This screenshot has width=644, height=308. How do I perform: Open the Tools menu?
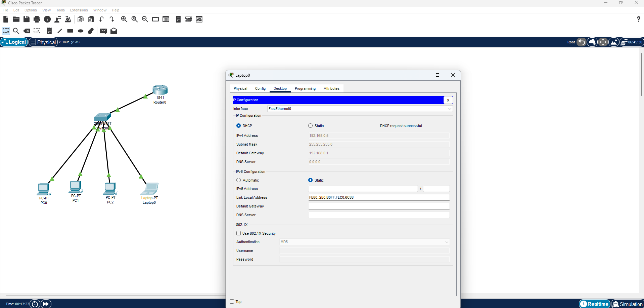click(x=60, y=10)
